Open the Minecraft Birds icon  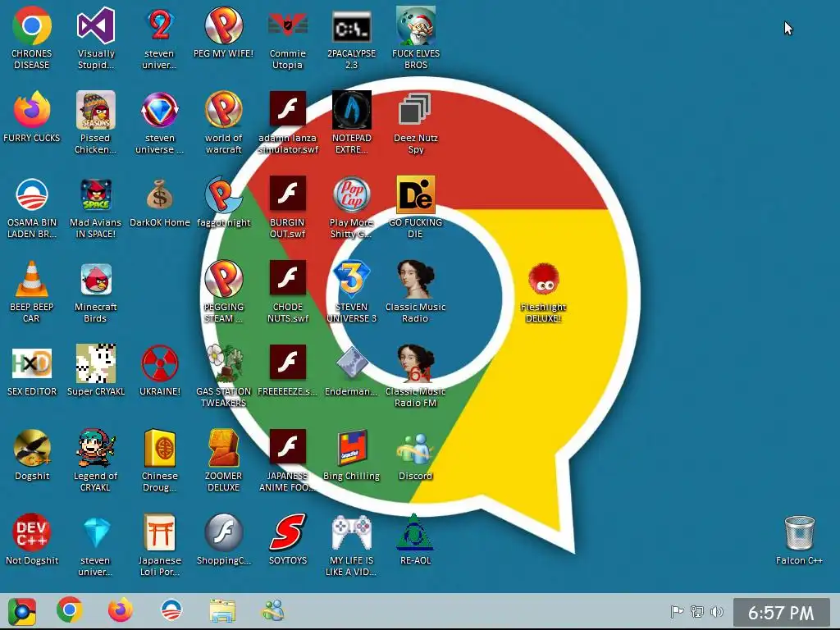(x=95, y=279)
